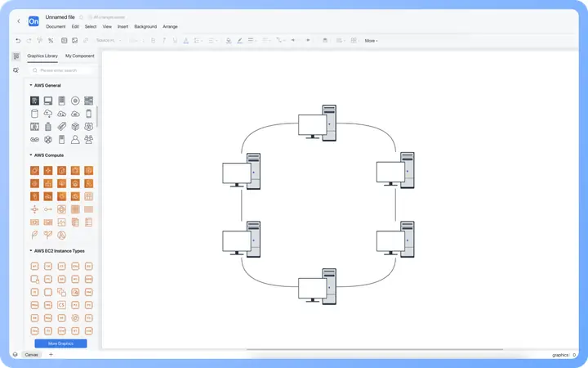This screenshot has width=588, height=368.
Task: Insert an image from the toolbar
Action: (x=75, y=41)
